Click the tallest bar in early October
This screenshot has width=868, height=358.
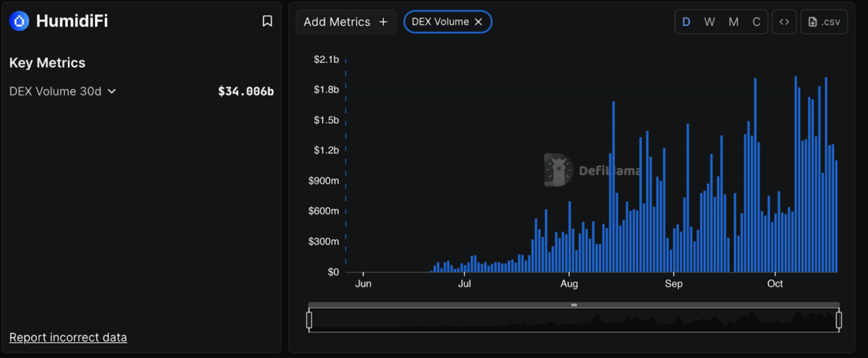tap(796, 174)
